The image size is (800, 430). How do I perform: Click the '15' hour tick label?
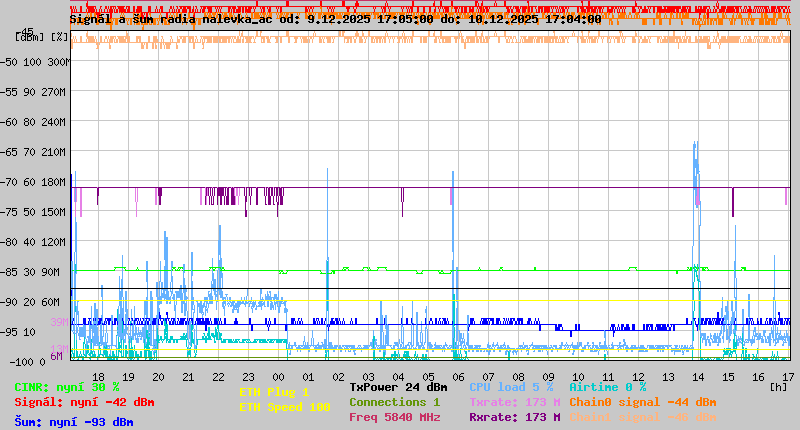pyautogui.click(x=729, y=377)
